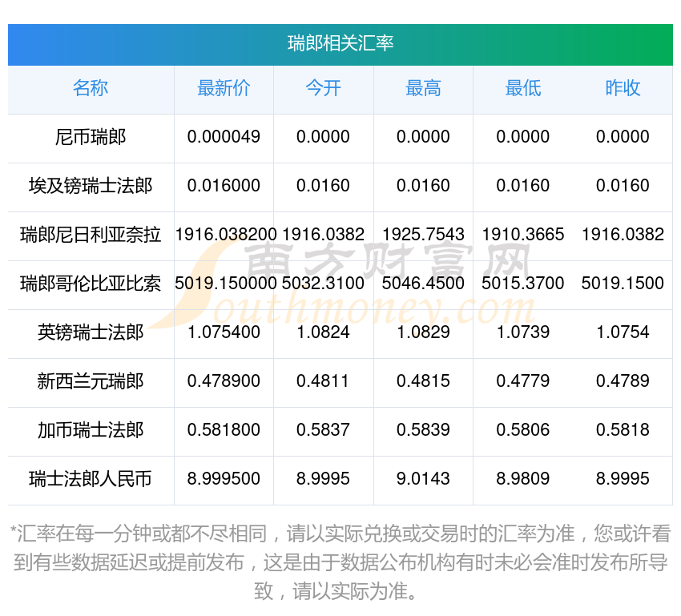Click the value 1916.038200

coord(226,235)
